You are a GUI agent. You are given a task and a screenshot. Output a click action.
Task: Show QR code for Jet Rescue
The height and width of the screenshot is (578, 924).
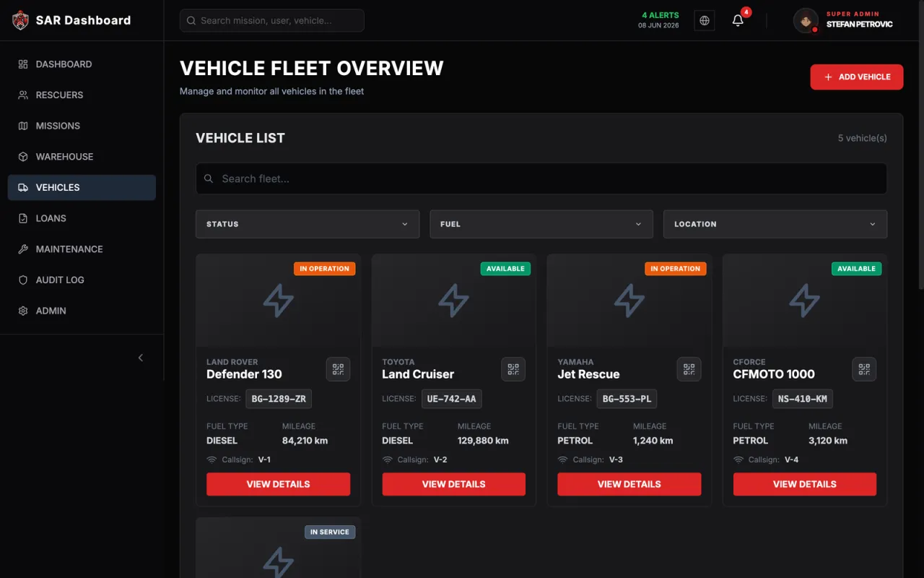[689, 369]
